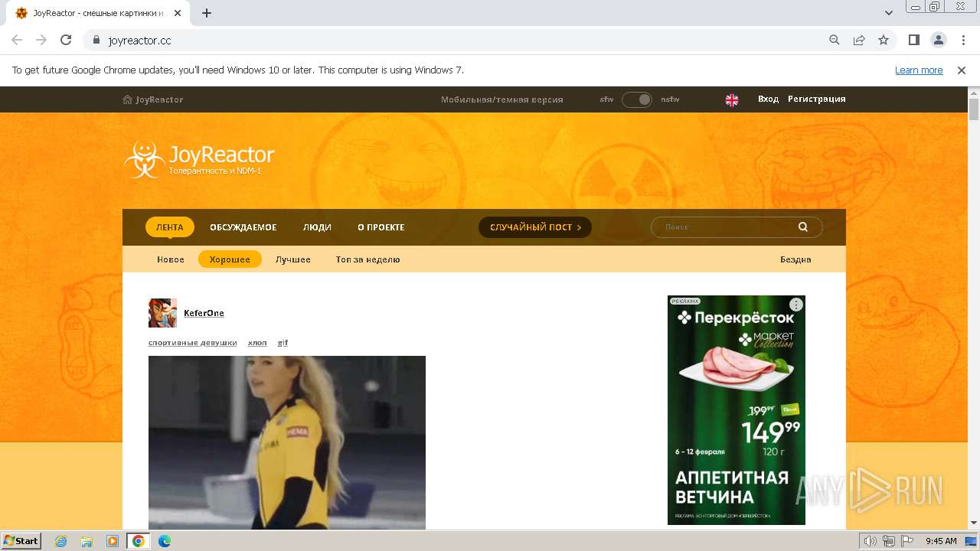Share this page via the share icon
The width and height of the screenshot is (980, 551).
(x=859, y=41)
